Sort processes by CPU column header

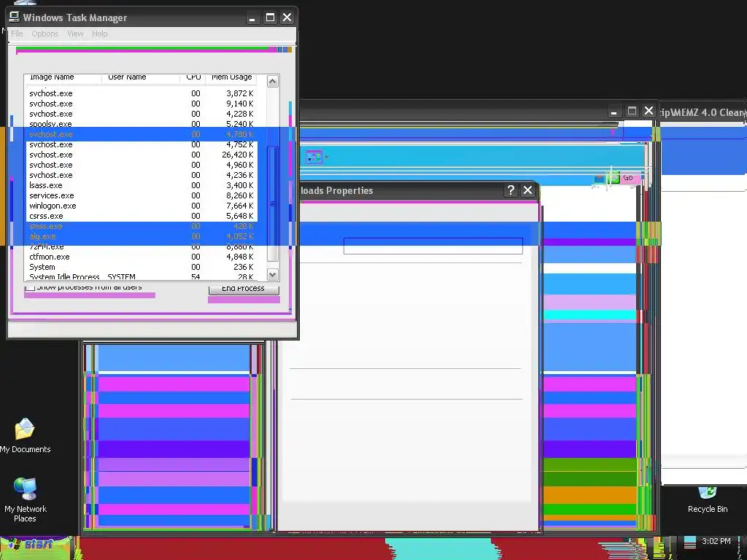(193, 77)
